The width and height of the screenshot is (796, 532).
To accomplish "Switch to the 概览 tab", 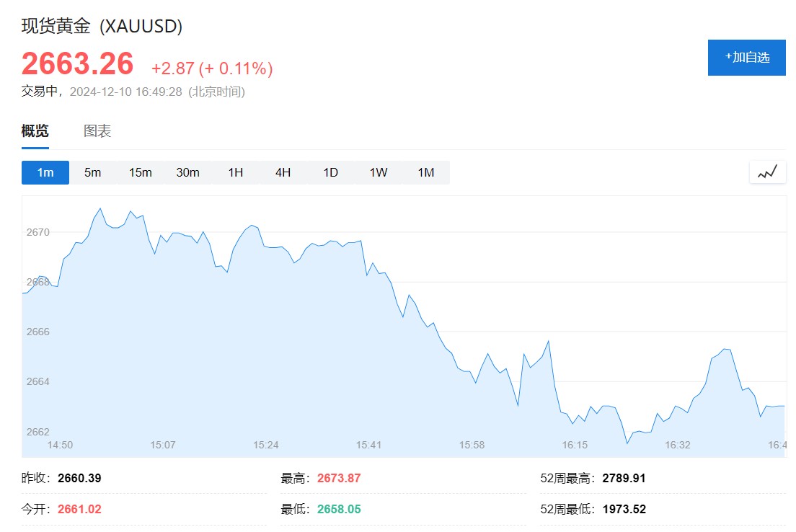I will pyautogui.click(x=35, y=131).
